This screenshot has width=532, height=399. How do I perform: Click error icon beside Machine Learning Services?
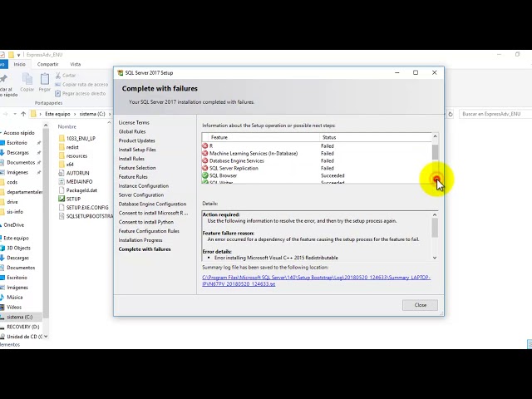coord(205,153)
